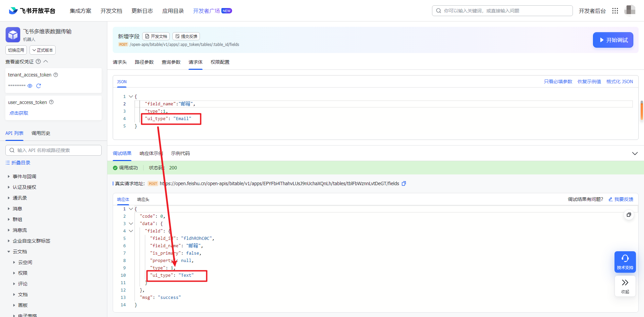This screenshot has height=317, width=644.
Task: Expand the 认证及授权 tree node
Action: [9, 187]
